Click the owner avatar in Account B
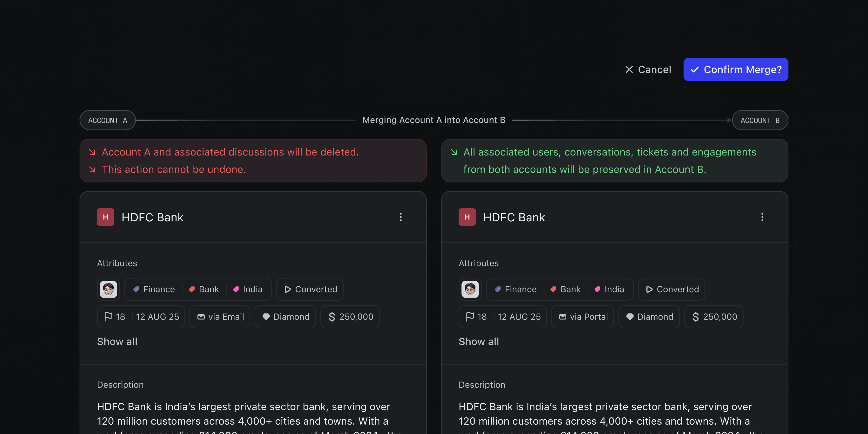Screen dimensions: 868x434 click(470, 289)
